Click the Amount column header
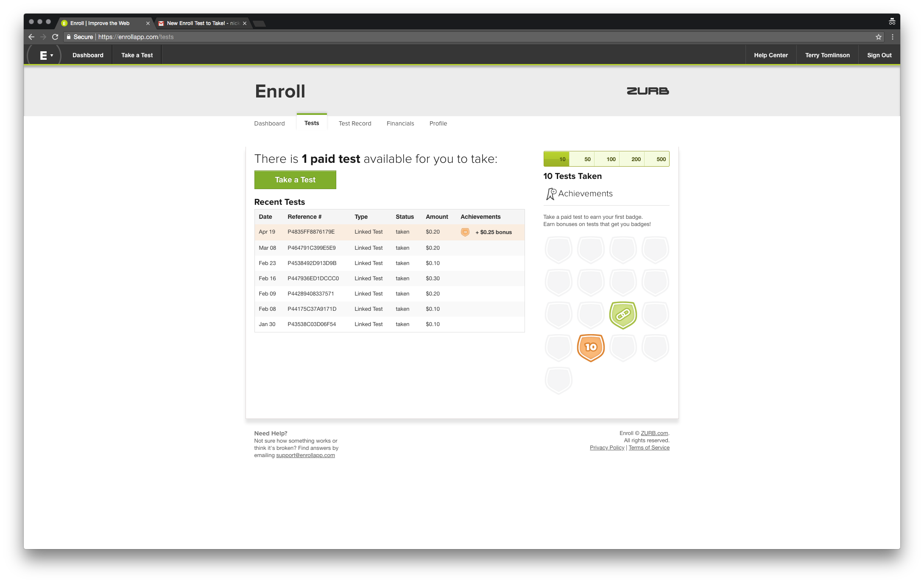 point(437,217)
